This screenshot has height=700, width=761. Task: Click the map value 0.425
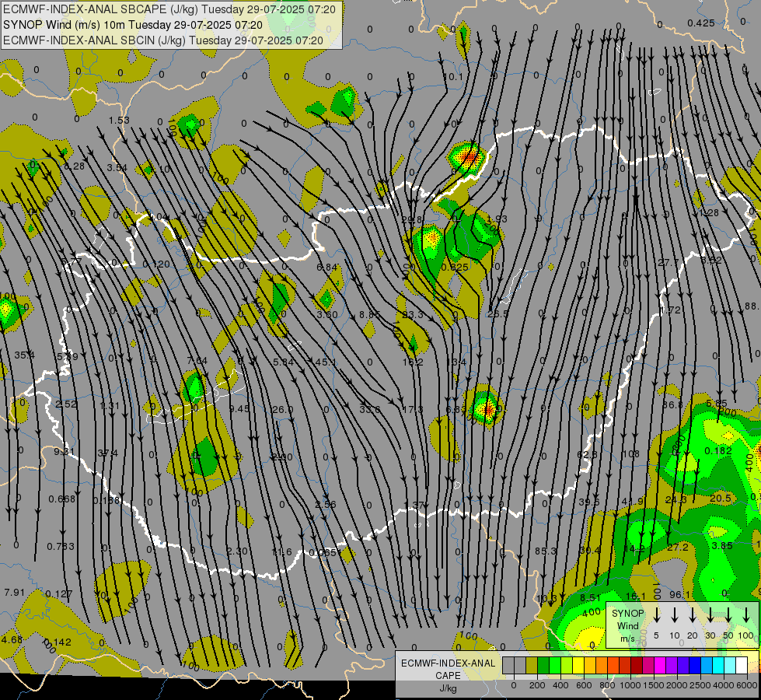[x=701, y=23]
